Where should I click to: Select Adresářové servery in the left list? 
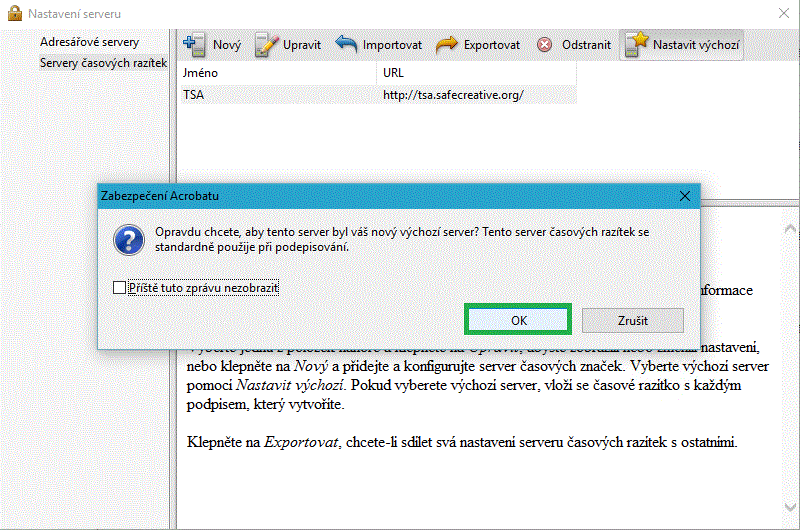click(x=89, y=42)
